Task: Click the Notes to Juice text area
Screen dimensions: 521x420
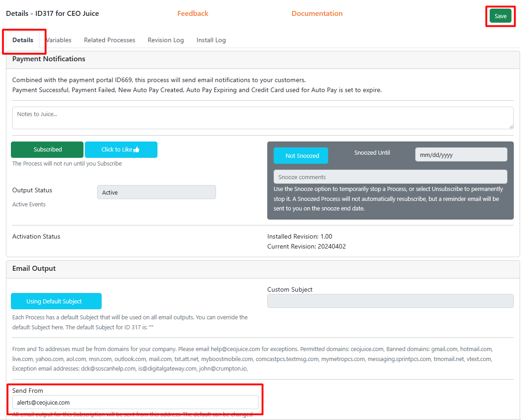Action: point(263,118)
